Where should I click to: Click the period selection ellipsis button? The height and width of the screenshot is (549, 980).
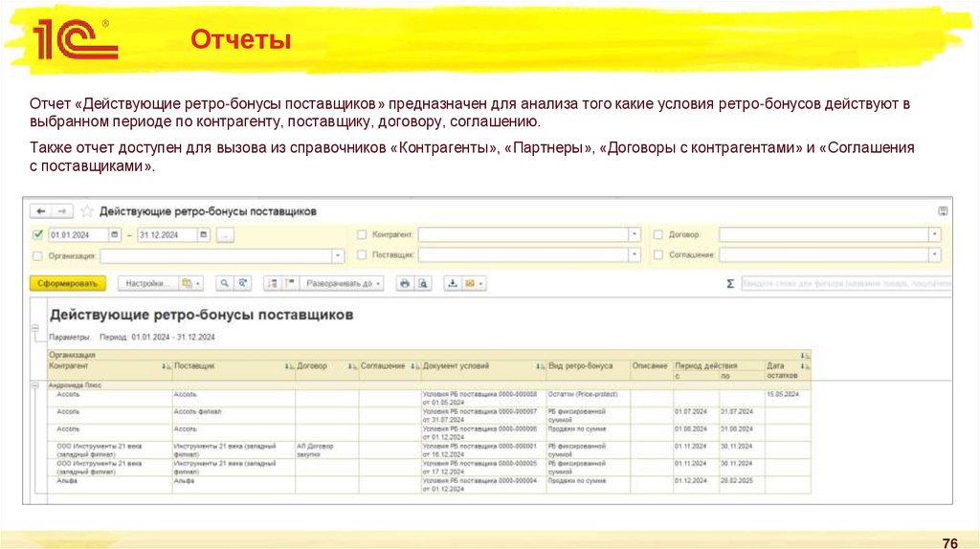pos(224,234)
